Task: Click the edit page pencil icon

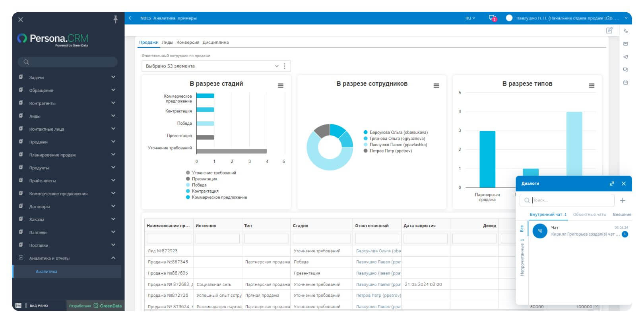Action: (609, 30)
